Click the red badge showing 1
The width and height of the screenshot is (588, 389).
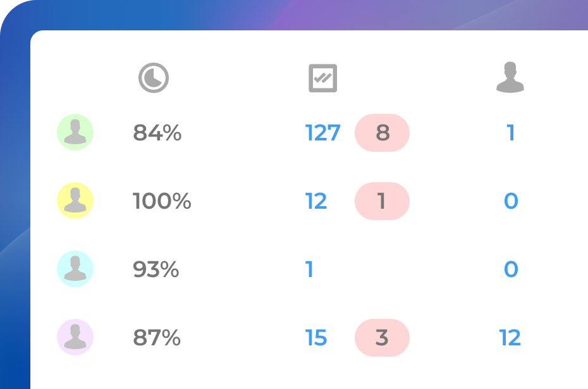coord(382,201)
